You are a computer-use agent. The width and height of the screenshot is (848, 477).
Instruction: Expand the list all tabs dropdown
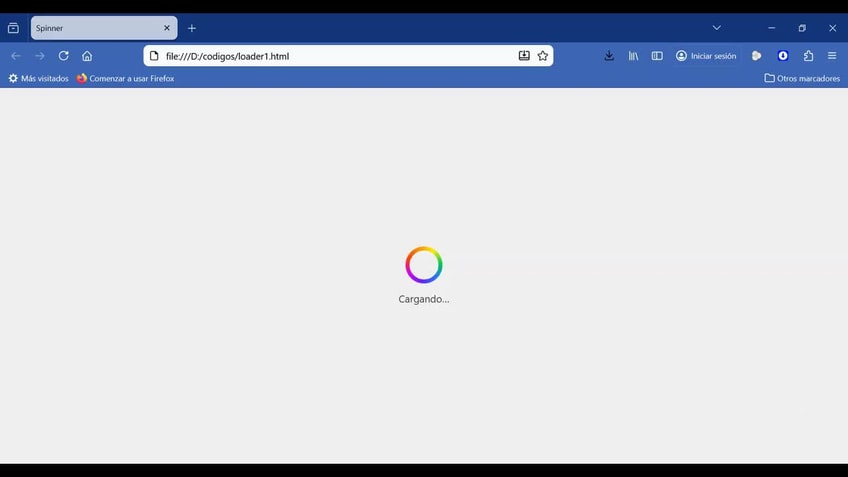click(716, 28)
